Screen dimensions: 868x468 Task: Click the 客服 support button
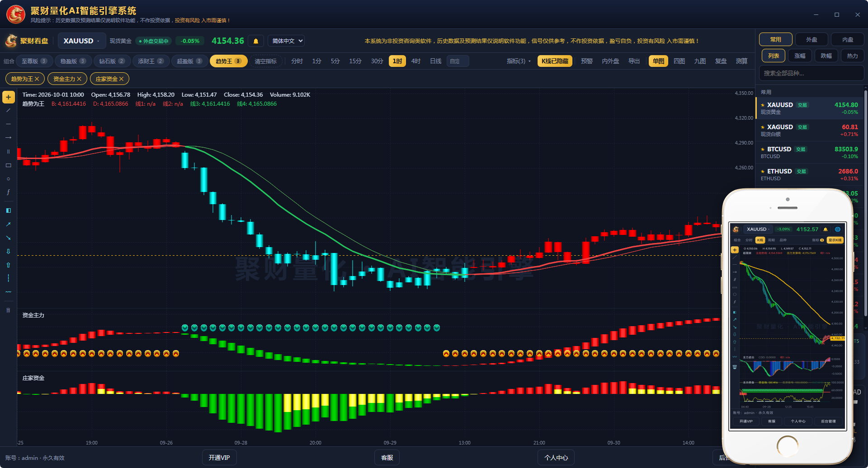(387, 458)
